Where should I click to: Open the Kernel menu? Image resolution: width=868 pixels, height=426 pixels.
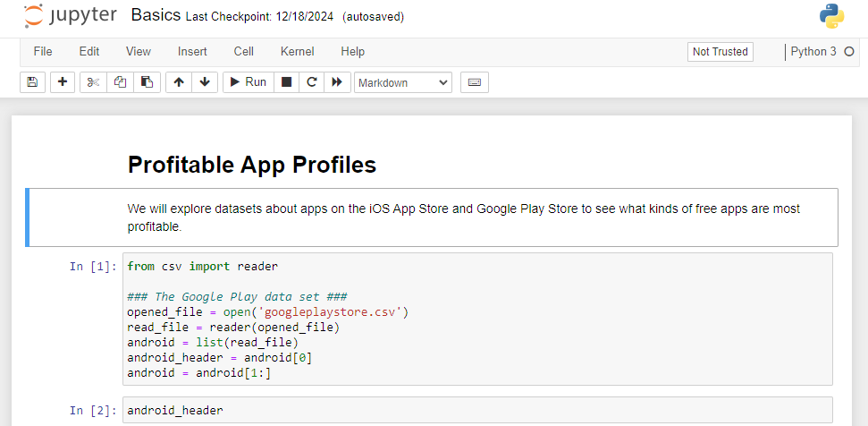[x=297, y=52]
